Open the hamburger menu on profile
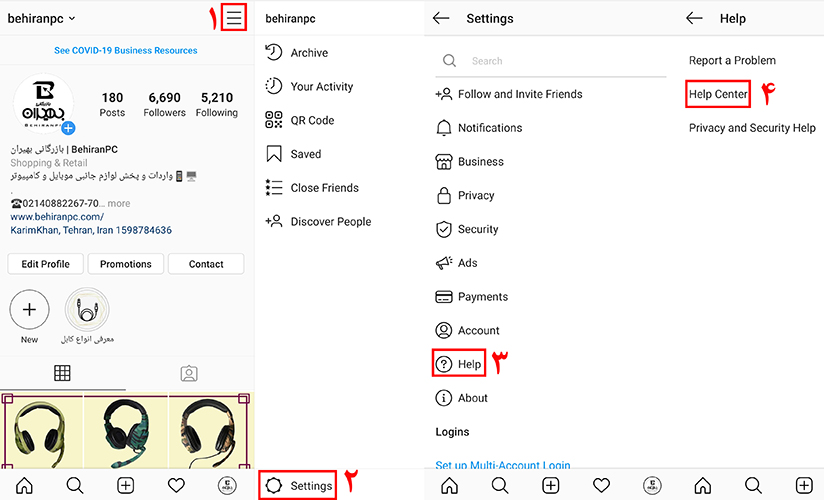 [x=233, y=19]
